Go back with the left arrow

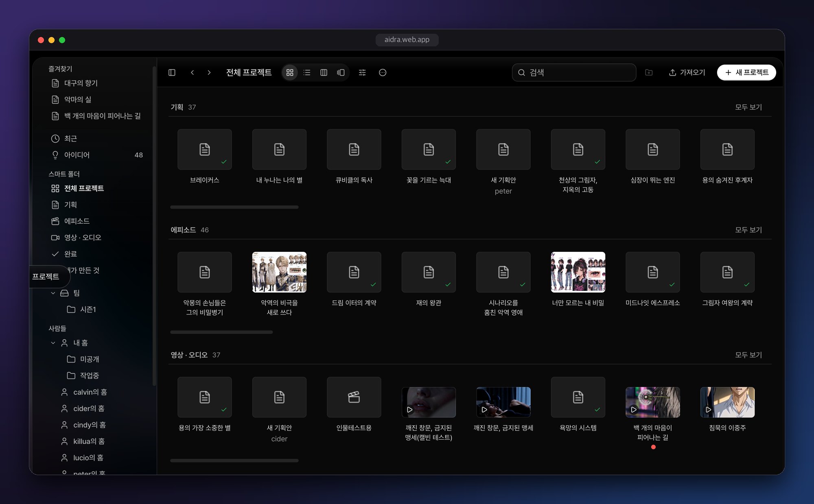(192, 72)
